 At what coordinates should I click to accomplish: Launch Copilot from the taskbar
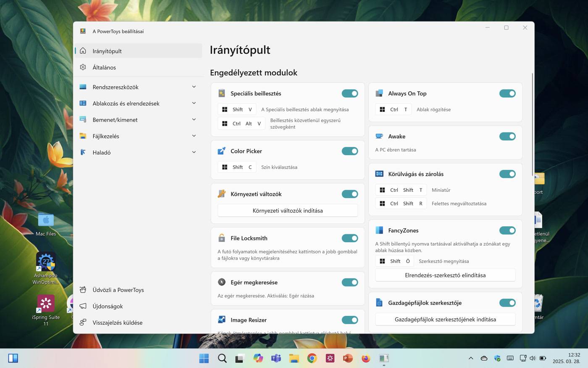click(258, 358)
